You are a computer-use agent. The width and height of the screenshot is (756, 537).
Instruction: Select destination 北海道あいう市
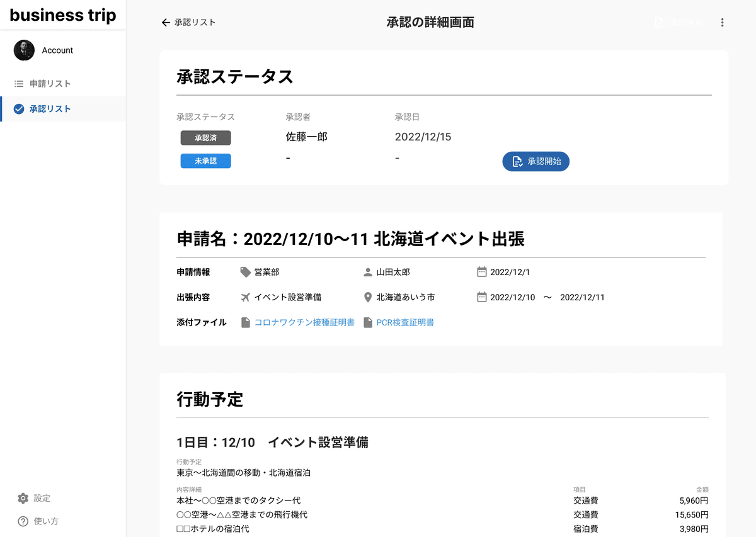(x=406, y=297)
